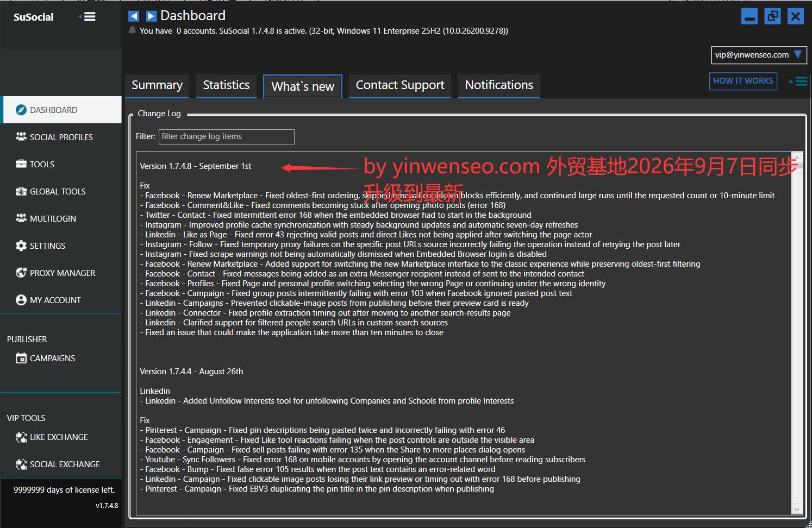Click the Pinterest Campaign error 46 line

322,430
